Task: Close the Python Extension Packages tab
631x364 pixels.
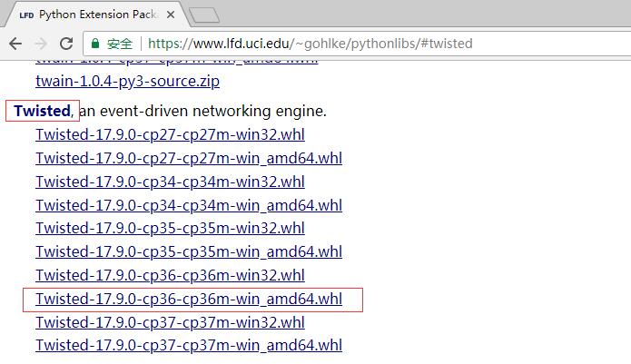Action: coord(171,15)
